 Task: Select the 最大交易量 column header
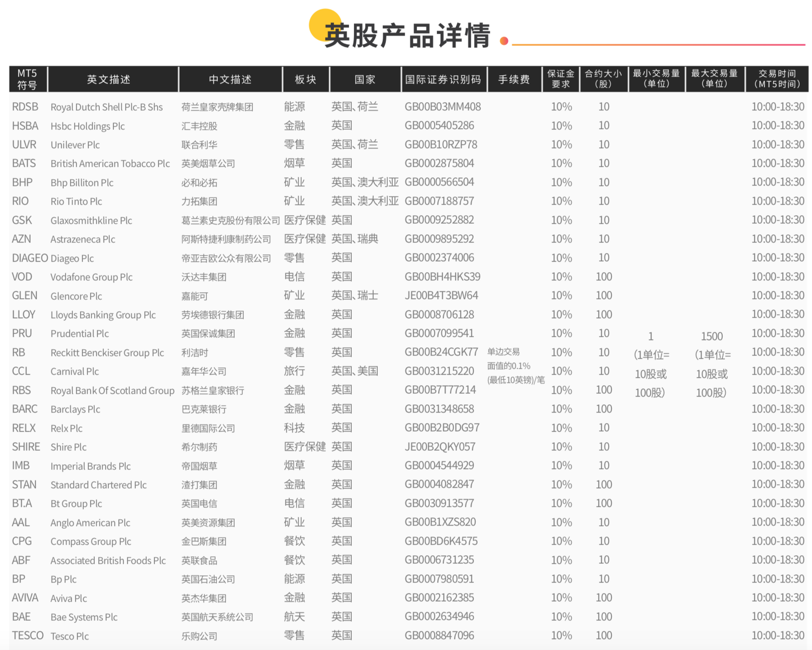click(x=714, y=79)
